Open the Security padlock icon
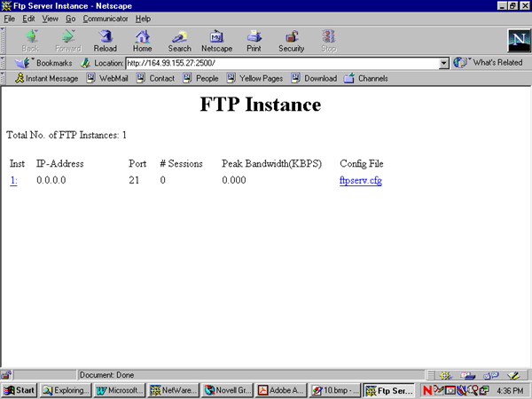 pyautogui.click(x=291, y=40)
